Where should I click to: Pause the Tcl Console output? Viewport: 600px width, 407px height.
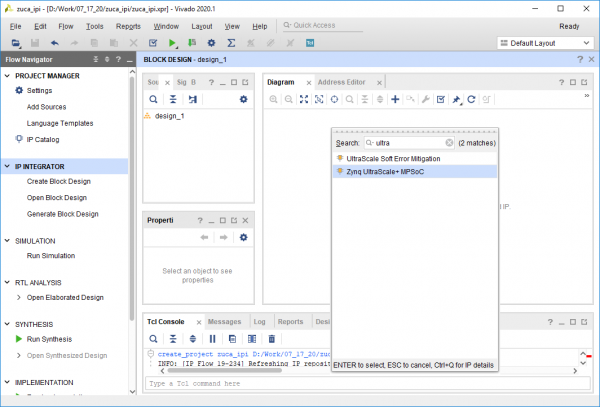coord(213,339)
